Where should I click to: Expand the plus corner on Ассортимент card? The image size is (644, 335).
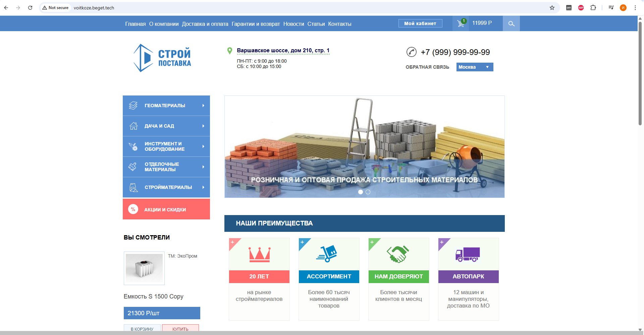pos(303,242)
